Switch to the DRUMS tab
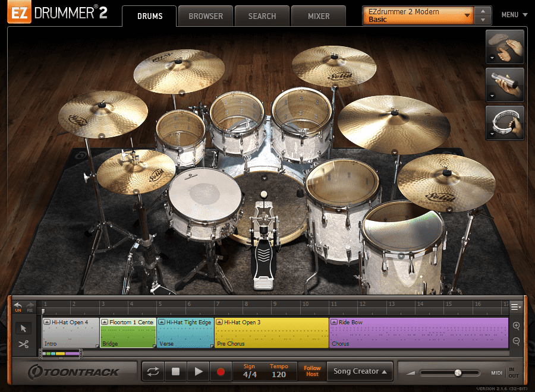 (149, 16)
